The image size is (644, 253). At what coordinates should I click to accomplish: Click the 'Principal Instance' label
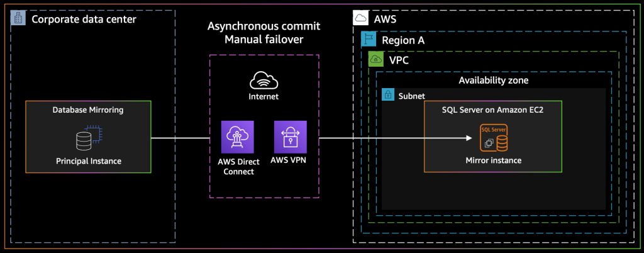[89, 160]
